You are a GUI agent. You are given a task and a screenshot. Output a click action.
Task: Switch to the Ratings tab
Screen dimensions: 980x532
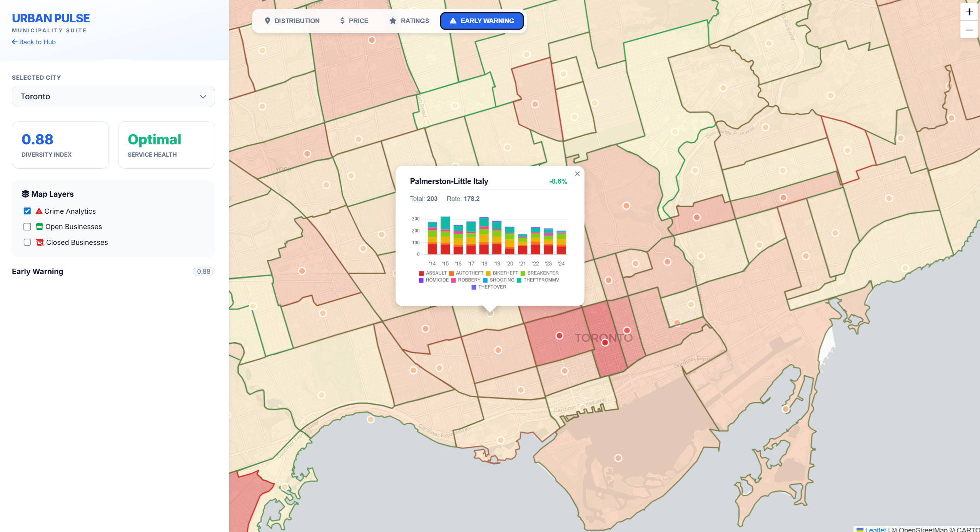409,21
